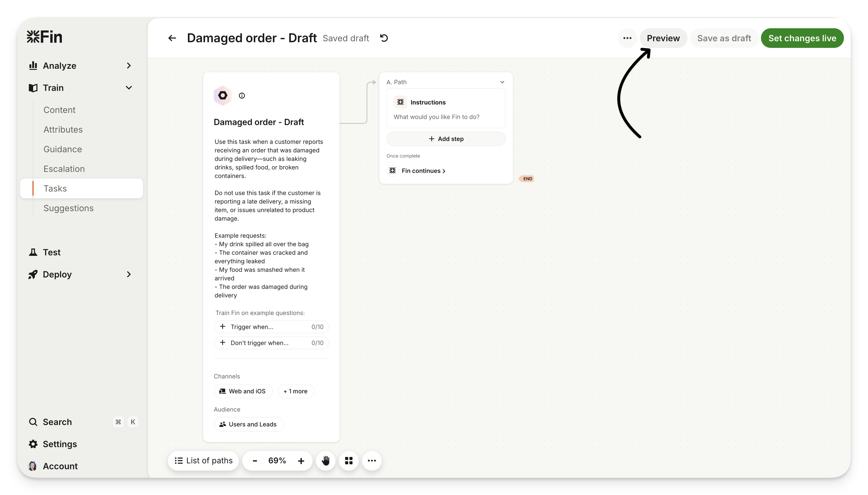Click the zoom in plus button
The image size is (868, 495).
[301, 461]
